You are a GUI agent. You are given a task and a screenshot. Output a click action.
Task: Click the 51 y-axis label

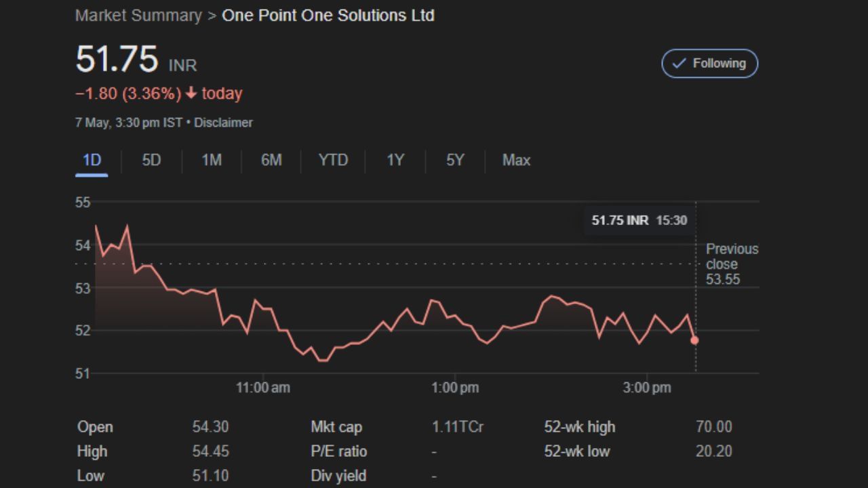83,373
